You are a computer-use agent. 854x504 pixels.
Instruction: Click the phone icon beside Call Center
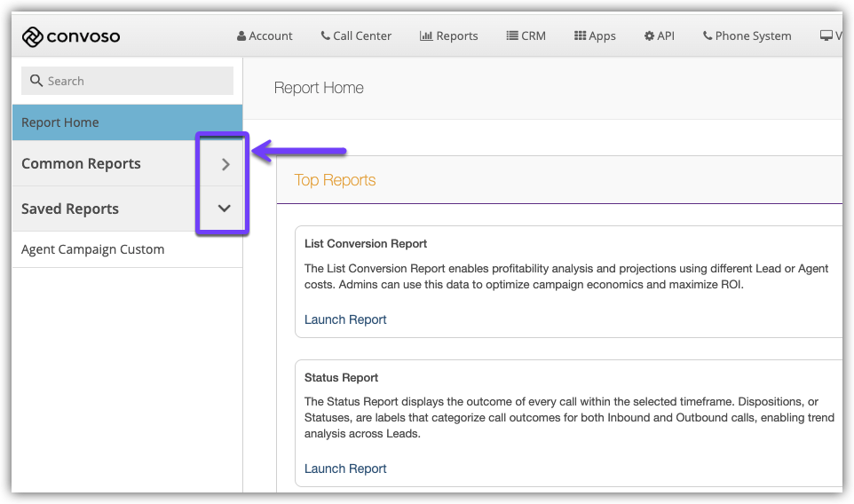pyautogui.click(x=325, y=36)
